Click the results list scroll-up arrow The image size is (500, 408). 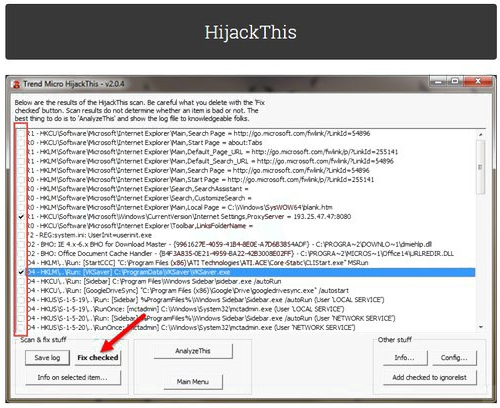[x=481, y=134]
